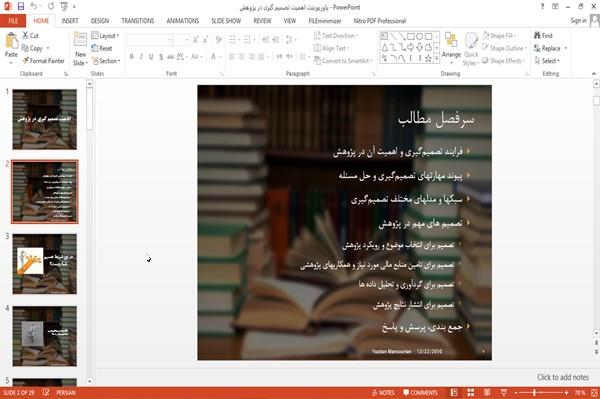Viewport: 600px width, 399px height.
Task: Open Quick Styles gallery
Action: coord(471,49)
